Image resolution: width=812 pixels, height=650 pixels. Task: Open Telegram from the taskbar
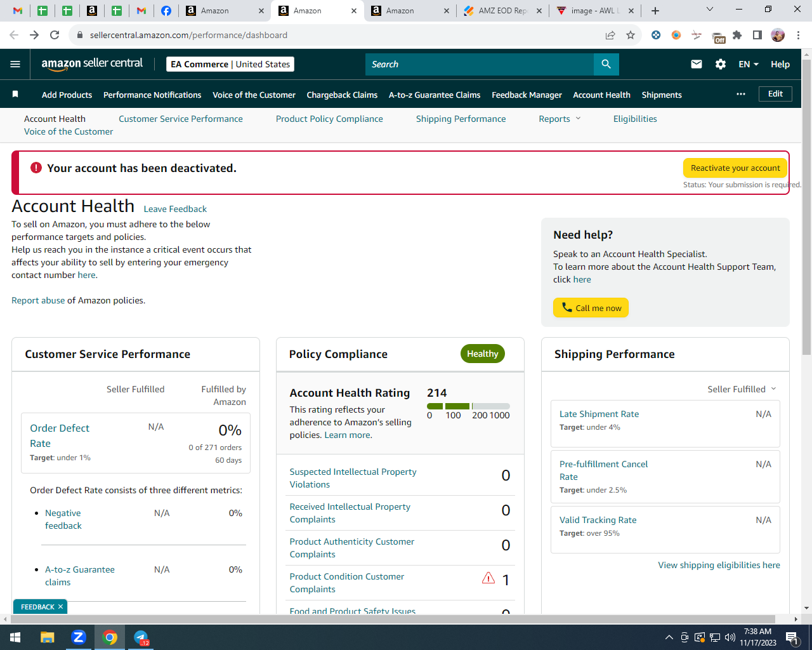[141, 637]
